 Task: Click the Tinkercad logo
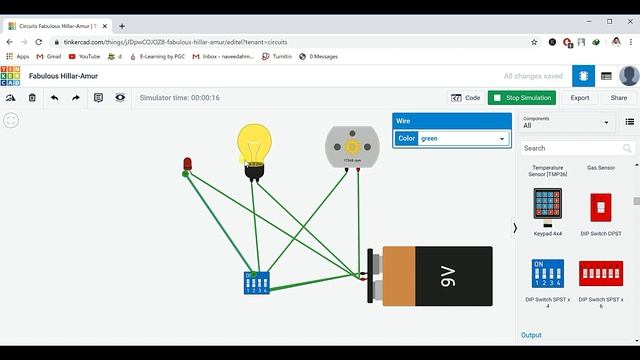pyautogui.click(x=10, y=76)
